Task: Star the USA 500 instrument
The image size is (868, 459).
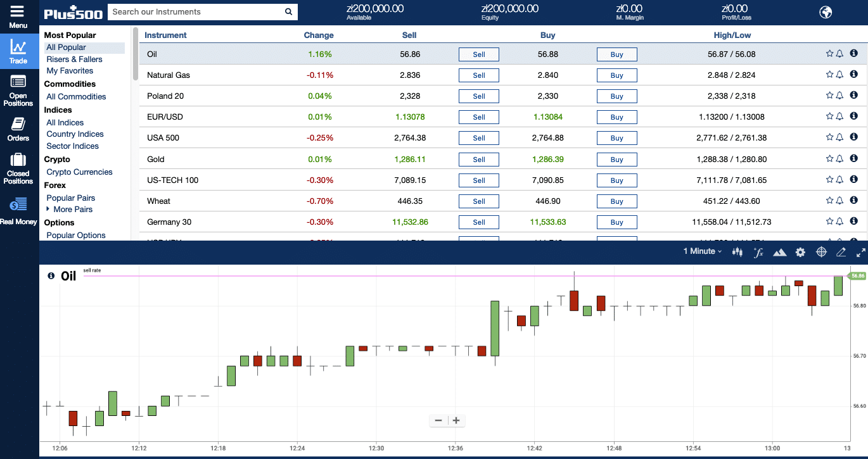Action: (x=829, y=137)
